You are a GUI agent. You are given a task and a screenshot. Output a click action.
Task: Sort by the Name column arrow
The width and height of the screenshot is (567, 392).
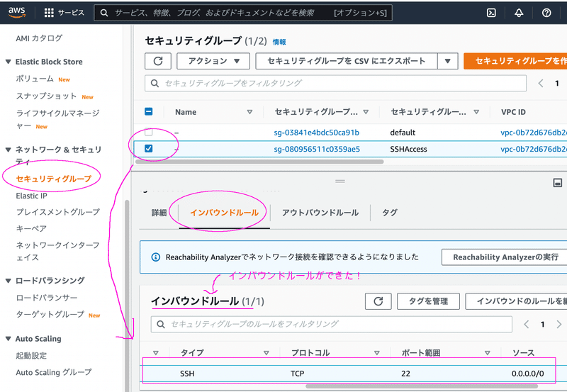(249, 112)
